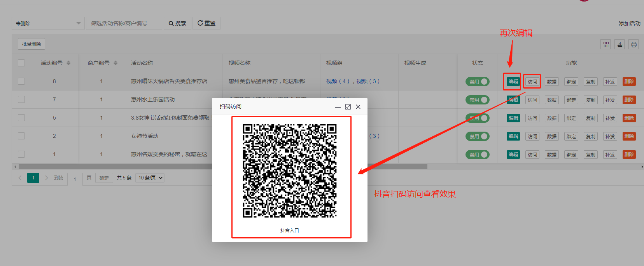Check the row for activity 1

(21, 154)
